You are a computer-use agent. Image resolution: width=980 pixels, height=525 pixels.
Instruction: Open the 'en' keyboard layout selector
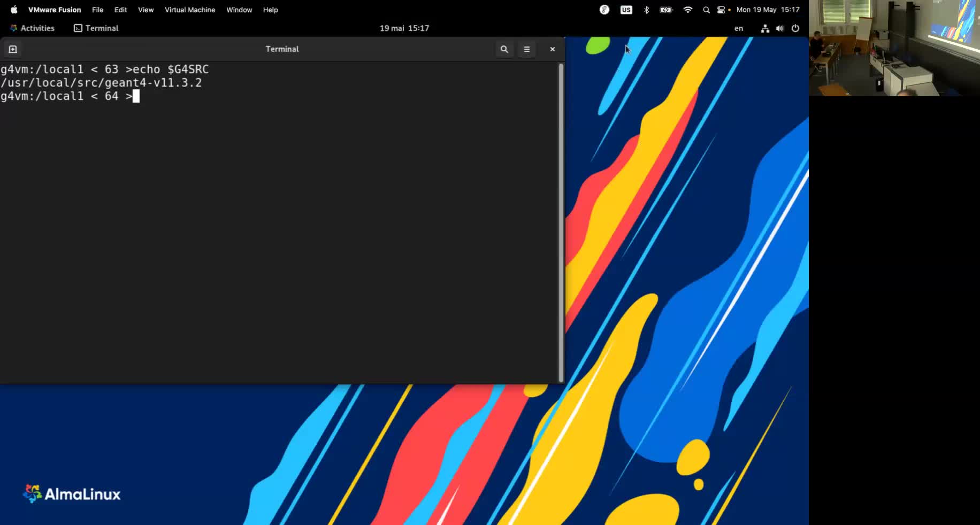[x=739, y=28]
